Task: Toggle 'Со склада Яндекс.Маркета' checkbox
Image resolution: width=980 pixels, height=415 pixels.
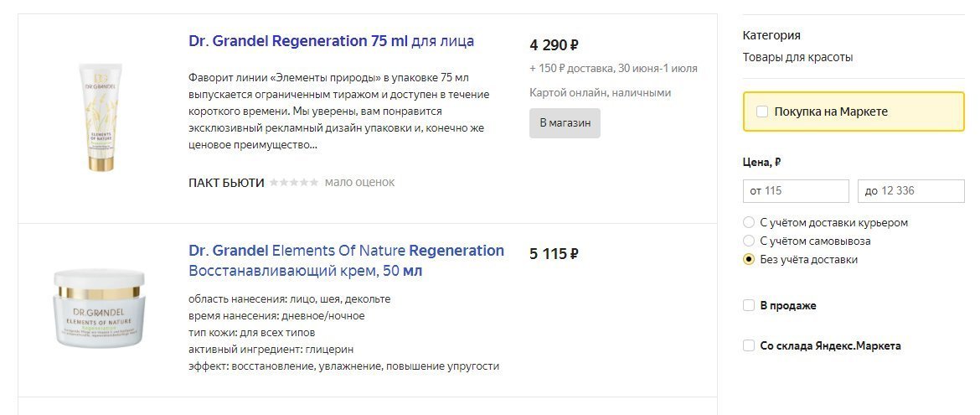Action: 749,346
